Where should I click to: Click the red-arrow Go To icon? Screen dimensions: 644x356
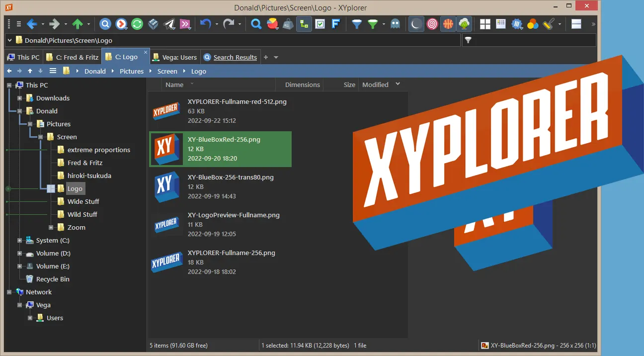[x=121, y=24]
